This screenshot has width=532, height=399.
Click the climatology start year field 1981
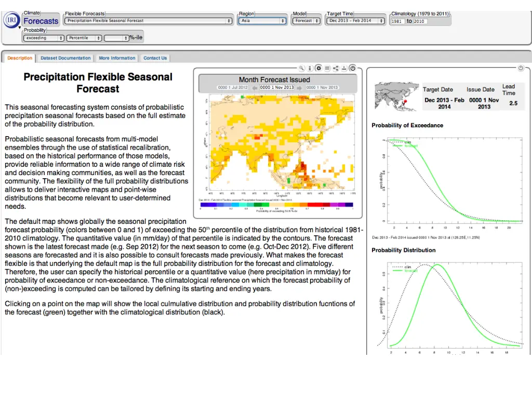397,21
